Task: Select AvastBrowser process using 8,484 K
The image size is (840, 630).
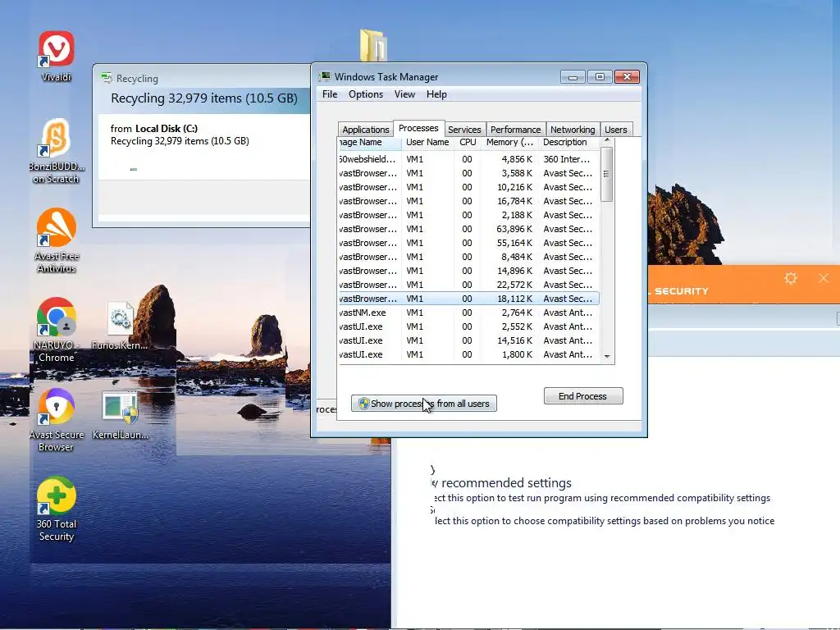Action: pos(468,257)
